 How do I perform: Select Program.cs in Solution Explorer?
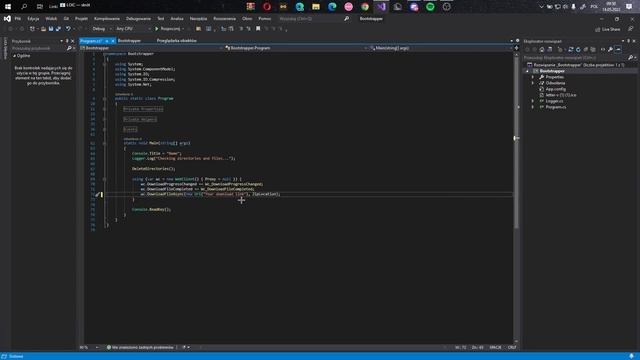tap(556, 107)
